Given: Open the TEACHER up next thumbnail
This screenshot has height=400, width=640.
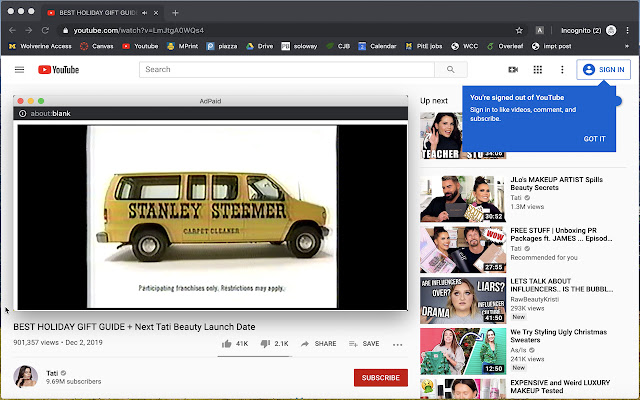Looking at the screenshot, I should click(x=441, y=136).
